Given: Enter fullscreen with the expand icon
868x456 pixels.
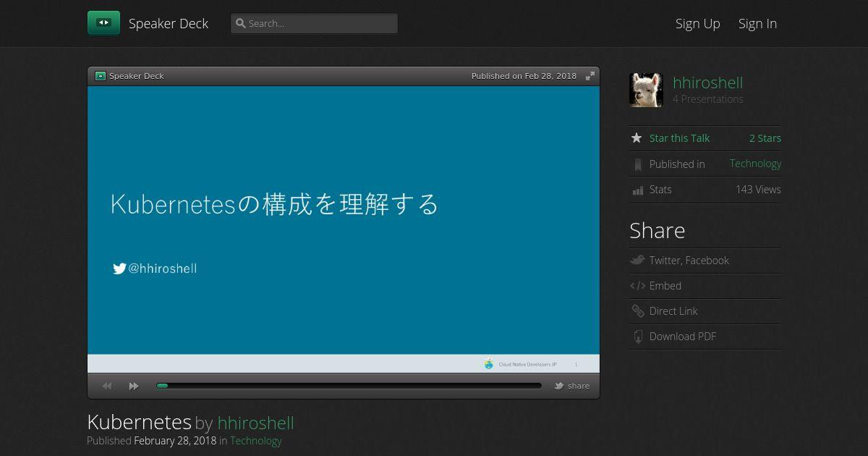Looking at the screenshot, I should click(590, 76).
